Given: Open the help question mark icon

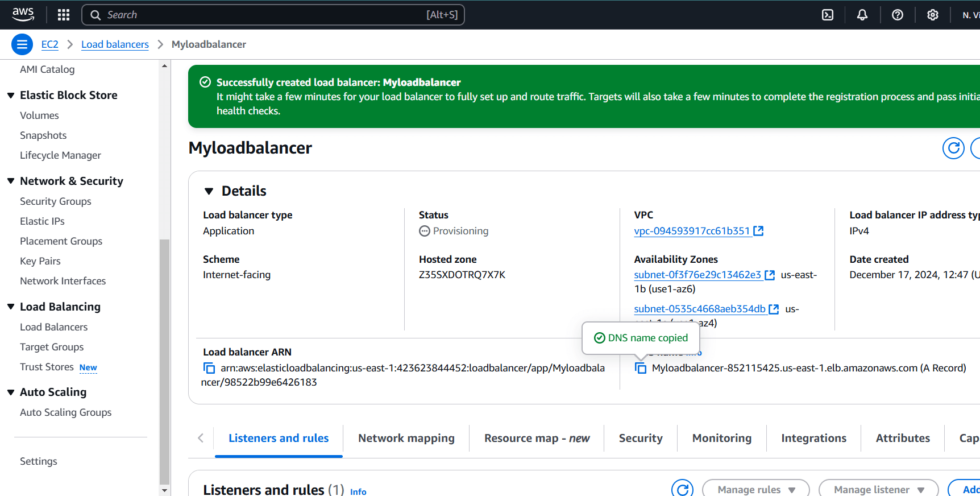Looking at the screenshot, I should pyautogui.click(x=898, y=15).
